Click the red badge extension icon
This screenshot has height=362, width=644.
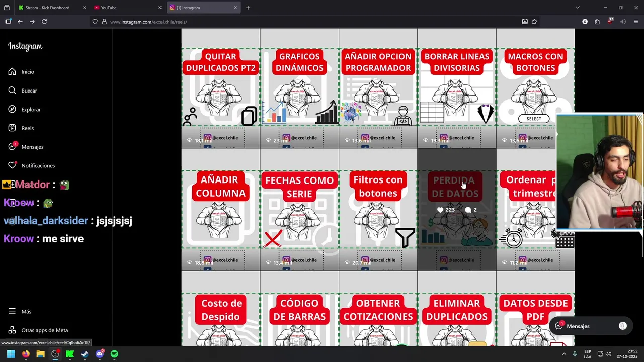pyautogui.click(x=610, y=21)
